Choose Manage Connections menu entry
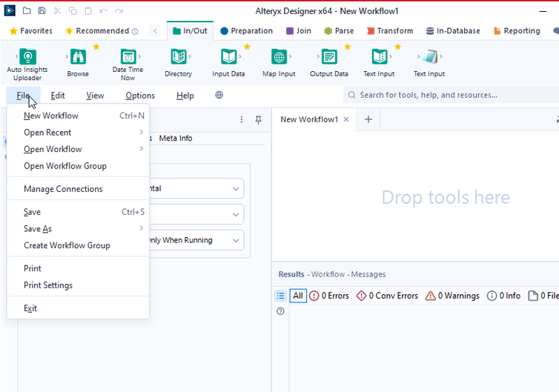 78,189
